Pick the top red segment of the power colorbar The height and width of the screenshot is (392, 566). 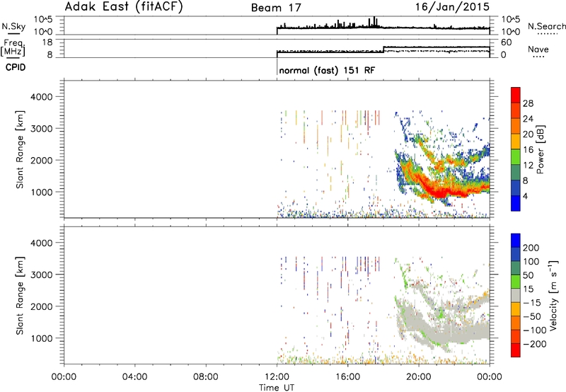[516, 96]
